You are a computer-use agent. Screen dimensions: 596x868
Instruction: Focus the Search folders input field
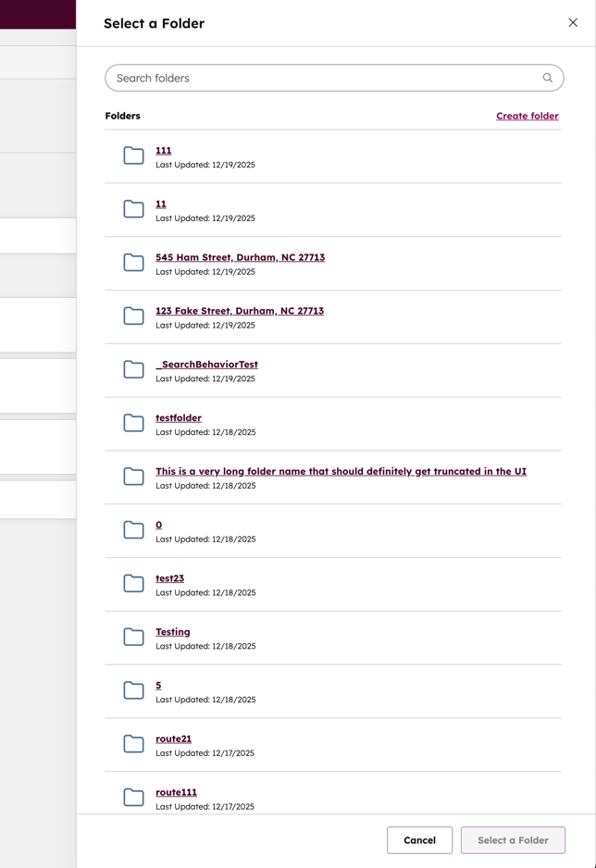click(x=324, y=78)
